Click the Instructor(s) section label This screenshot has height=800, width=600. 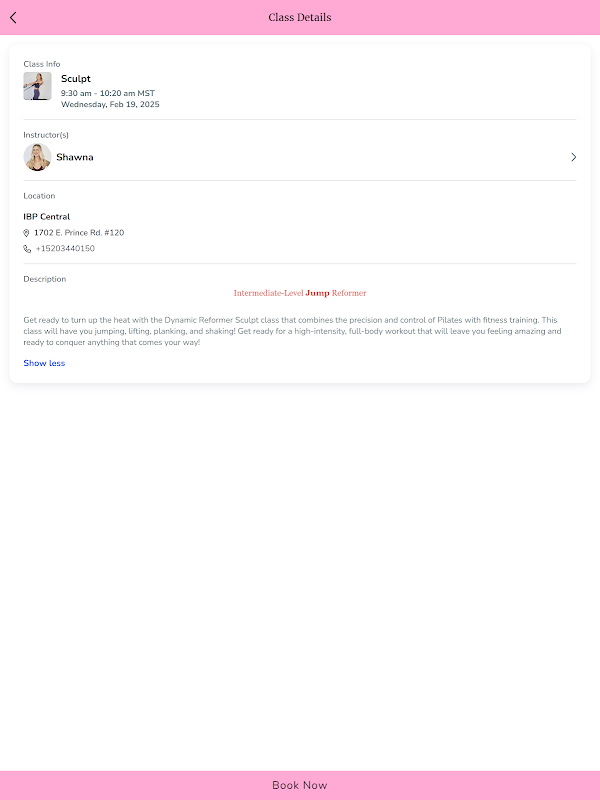(46, 135)
